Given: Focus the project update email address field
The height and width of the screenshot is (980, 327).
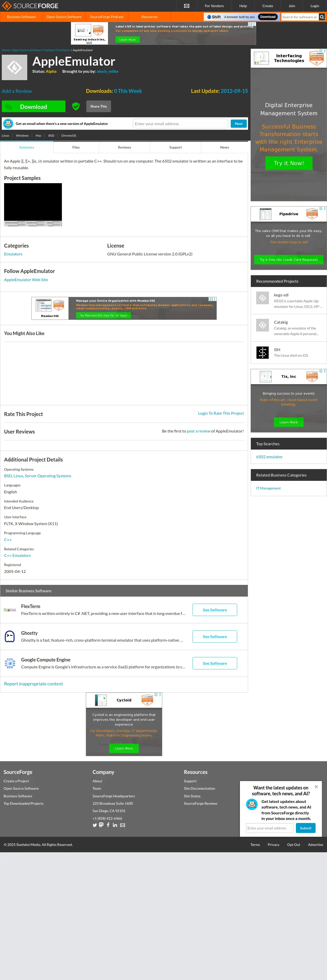Looking at the screenshot, I should [181, 124].
